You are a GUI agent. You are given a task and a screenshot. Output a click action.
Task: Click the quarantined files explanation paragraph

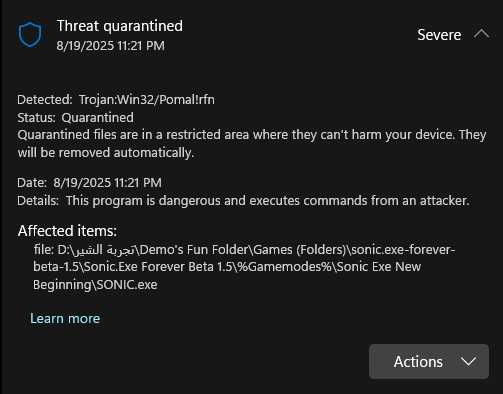[252, 144]
